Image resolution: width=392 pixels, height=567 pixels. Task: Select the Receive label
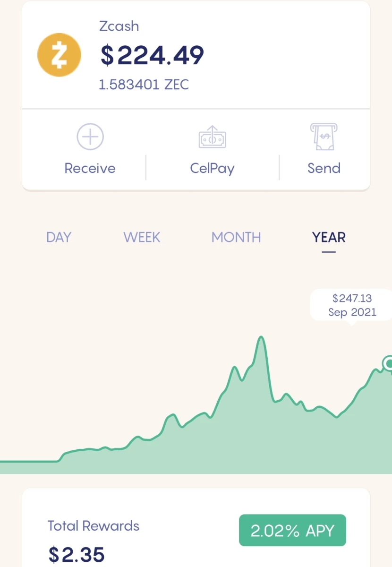(x=90, y=168)
